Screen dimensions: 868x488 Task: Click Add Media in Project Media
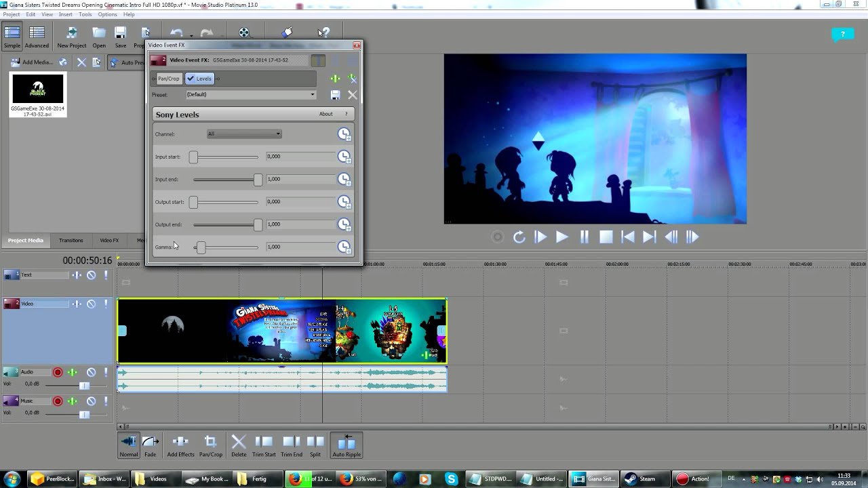pyautogui.click(x=31, y=62)
